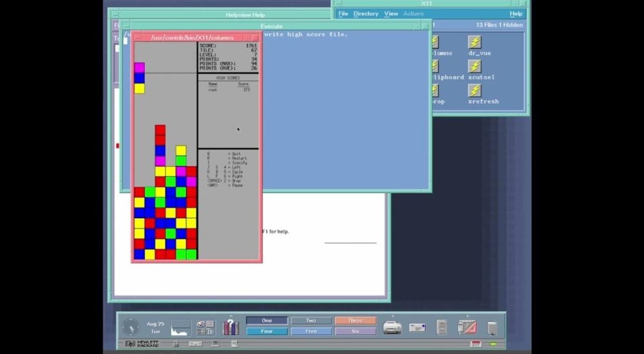This screenshot has height=354, width=644.
Task: Select the xrefresh lightning icon
Action: (x=475, y=90)
